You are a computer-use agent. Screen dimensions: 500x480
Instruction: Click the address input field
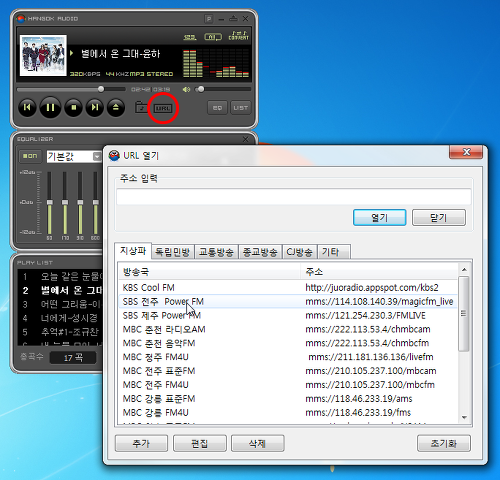coord(294,197)
